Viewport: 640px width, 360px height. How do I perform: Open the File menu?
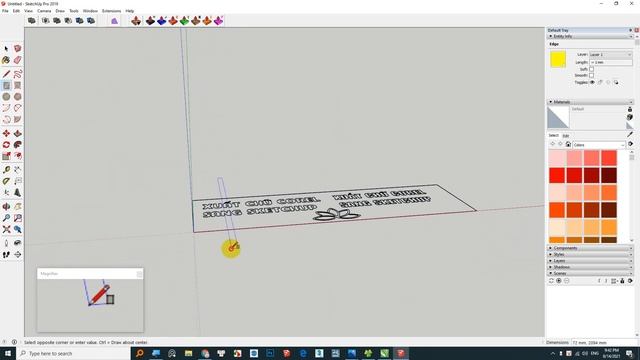[x=5, y=11]
